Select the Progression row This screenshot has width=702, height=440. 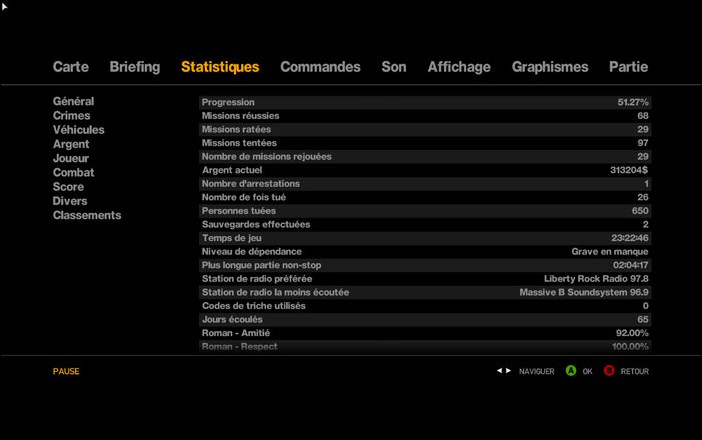425,102
